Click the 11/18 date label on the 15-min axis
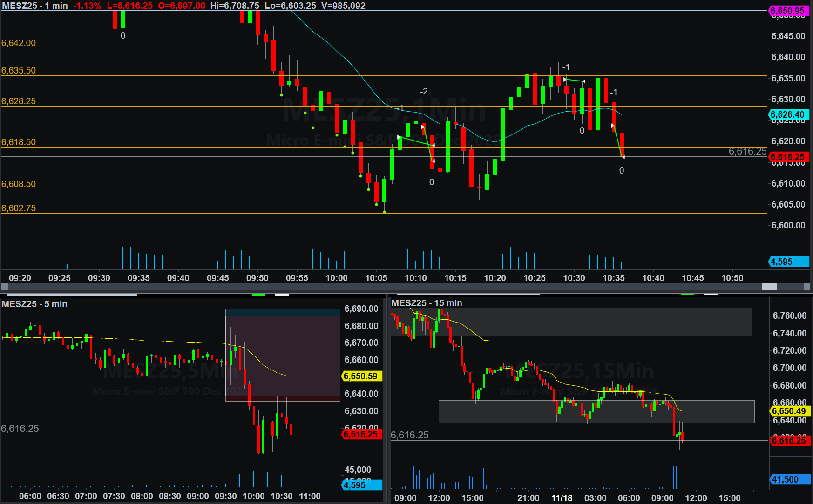Viewport: 813px width, 504px height. pos(562,498)
